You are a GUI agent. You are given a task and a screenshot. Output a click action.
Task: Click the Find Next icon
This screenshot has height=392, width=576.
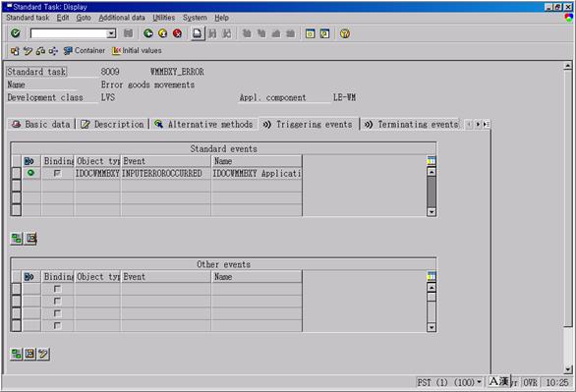pyautogui.click(x=227, y=33)
